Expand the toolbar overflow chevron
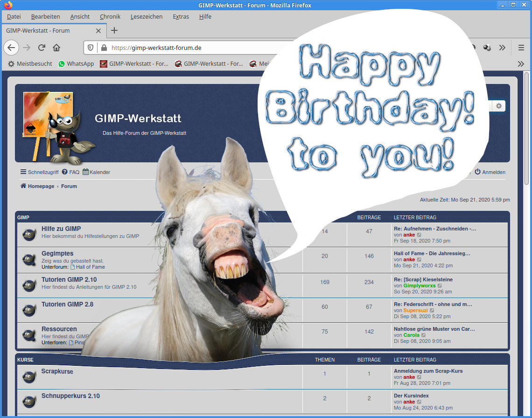Screen dimensions: 532x418 point(503,48)
